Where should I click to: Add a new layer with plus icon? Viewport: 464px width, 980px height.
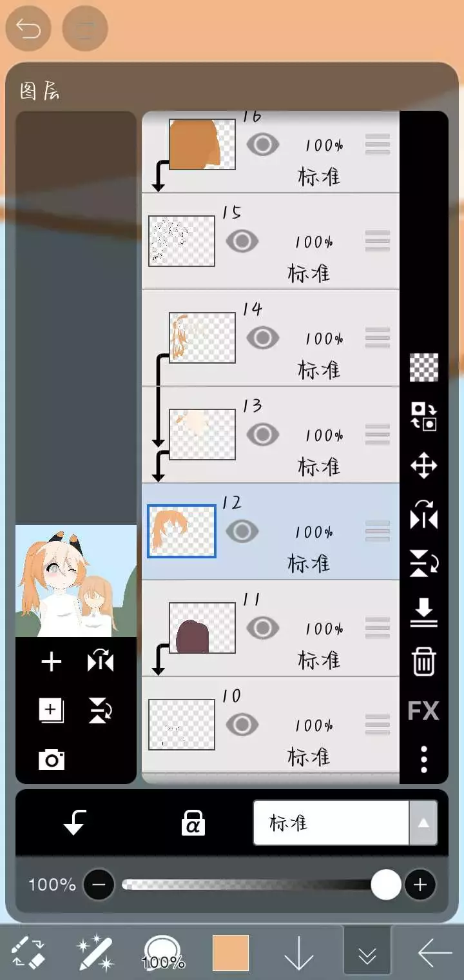coord(52,662)
